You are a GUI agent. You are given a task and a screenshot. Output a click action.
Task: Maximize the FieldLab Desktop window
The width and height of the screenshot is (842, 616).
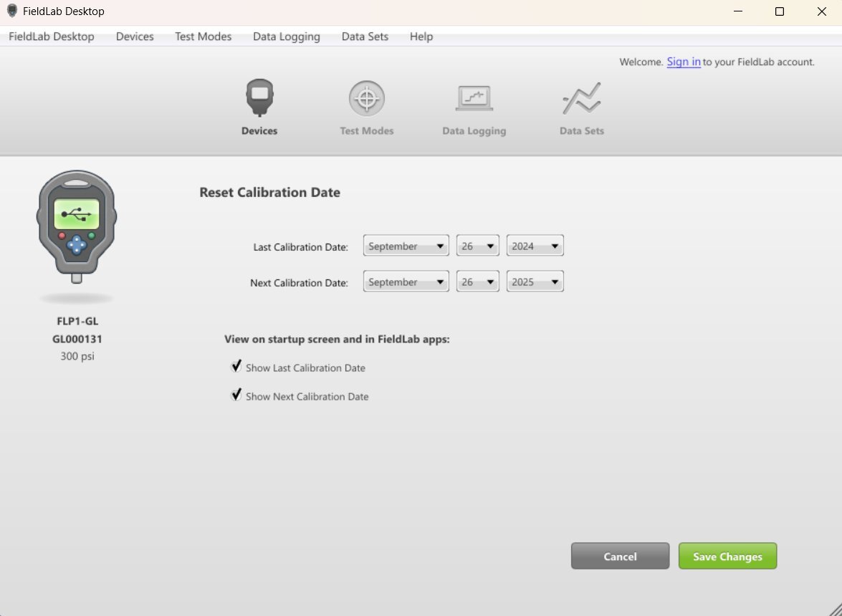click(x=780, y=11)
